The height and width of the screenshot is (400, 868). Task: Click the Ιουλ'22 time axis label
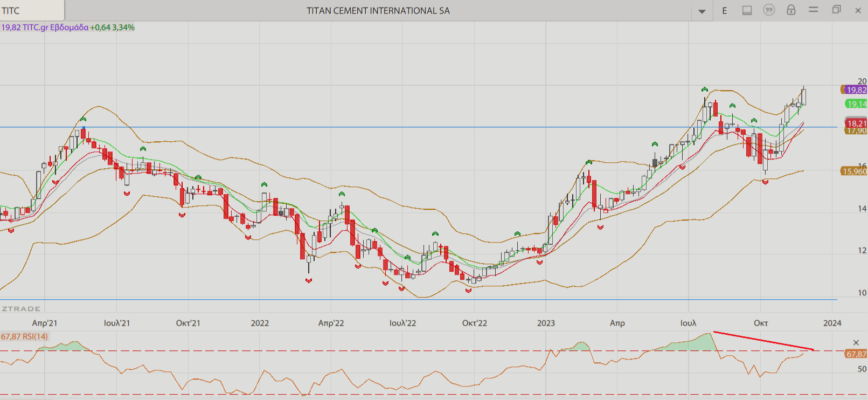coord(403,323)
